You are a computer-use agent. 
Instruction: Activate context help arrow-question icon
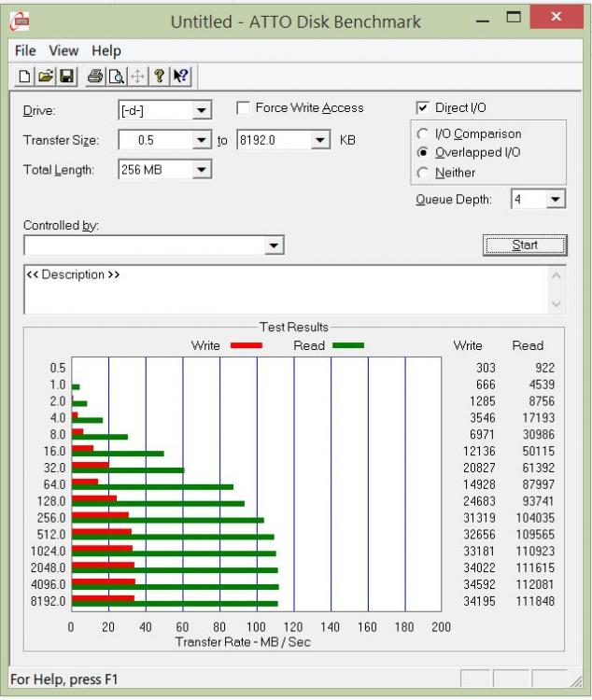[181, 77]
